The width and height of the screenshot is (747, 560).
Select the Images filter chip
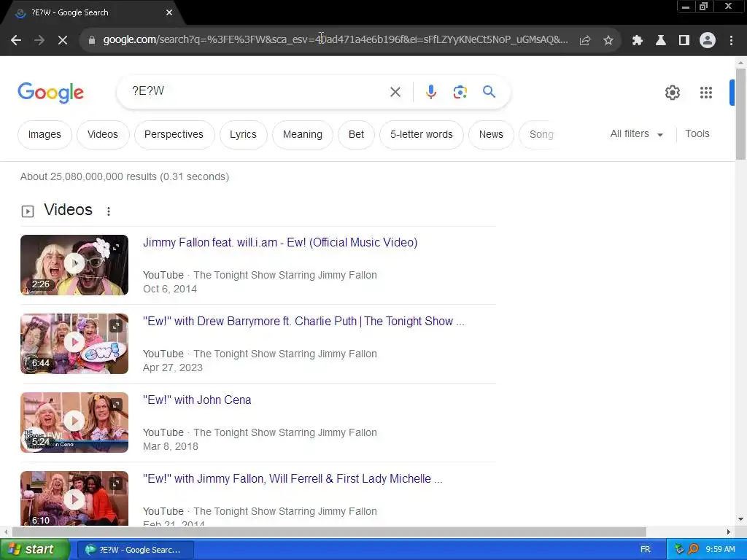click(x=44, y=135)
